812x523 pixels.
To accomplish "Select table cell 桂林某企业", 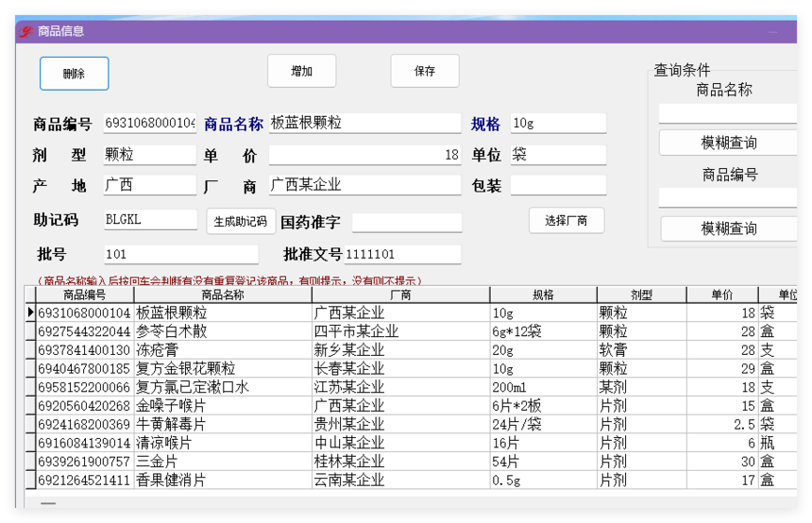I will coord(400,462).
